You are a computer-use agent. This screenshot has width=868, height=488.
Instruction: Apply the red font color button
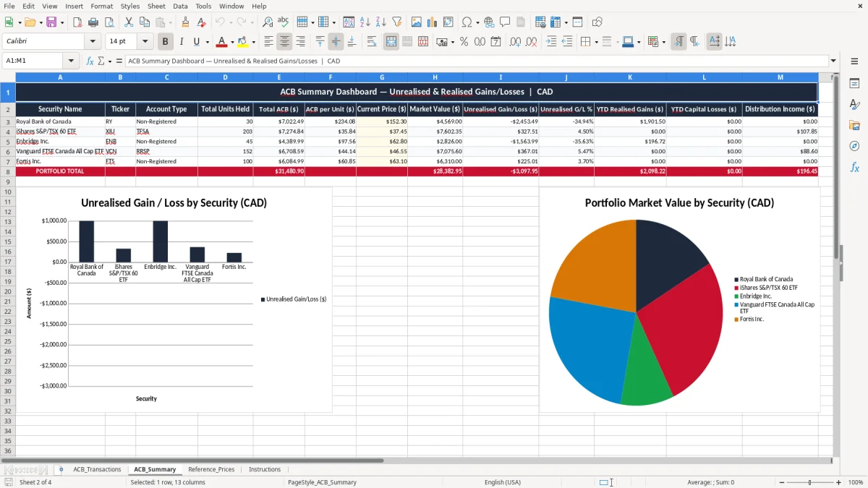pos(221,42)
